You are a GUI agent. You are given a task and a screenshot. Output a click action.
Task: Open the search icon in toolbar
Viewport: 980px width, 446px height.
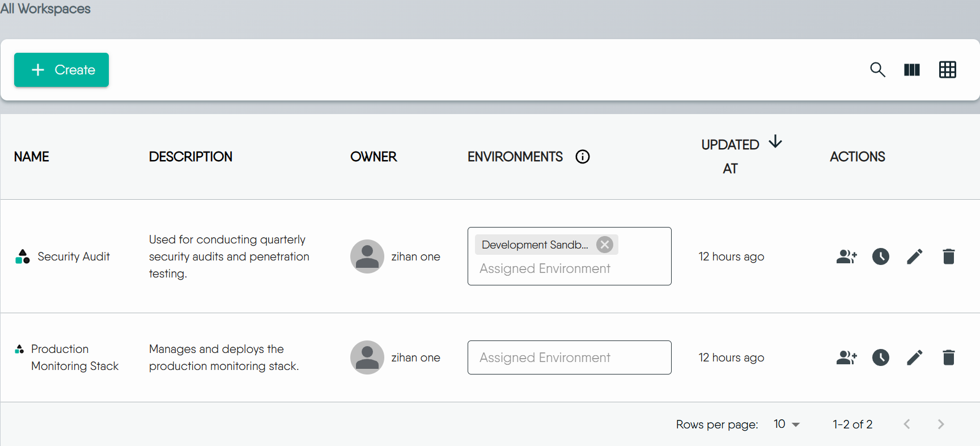point(877,70)
